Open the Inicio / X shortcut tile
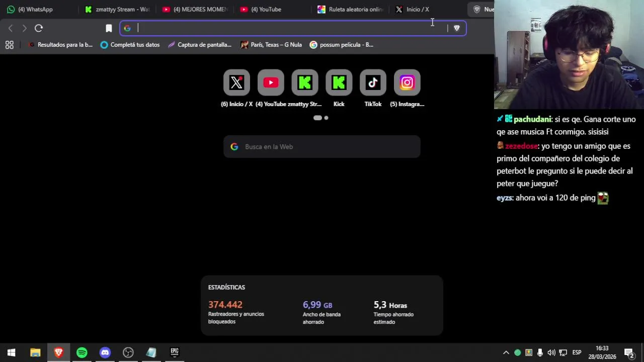Image resolution: width=644 pixels, height=362 pixels. click(x=236, y=82)
